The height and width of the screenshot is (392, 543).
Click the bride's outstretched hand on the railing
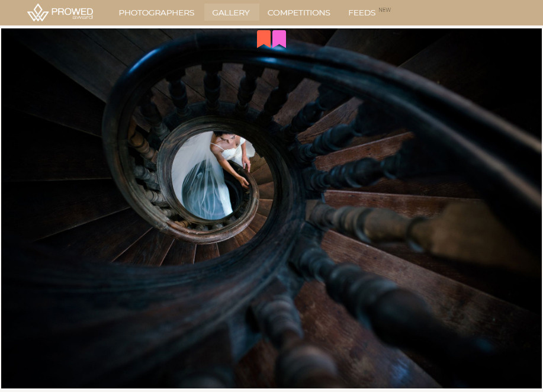(243, 182)
